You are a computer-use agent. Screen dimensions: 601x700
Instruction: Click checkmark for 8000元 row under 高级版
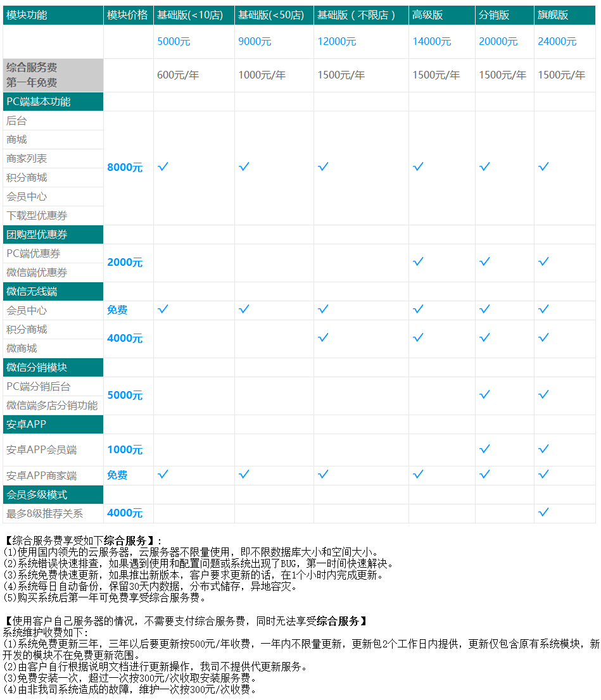click(x=418, y=166)
